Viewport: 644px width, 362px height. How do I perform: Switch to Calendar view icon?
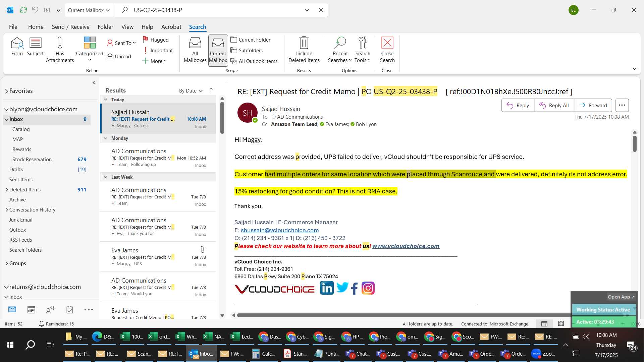[x=31, y=309]
